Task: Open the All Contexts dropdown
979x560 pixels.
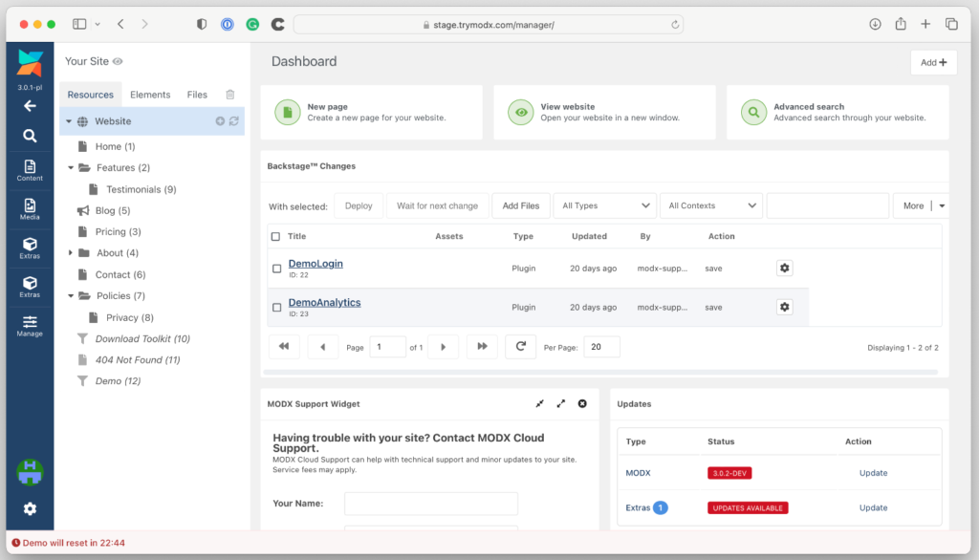Action: (710, 205)
